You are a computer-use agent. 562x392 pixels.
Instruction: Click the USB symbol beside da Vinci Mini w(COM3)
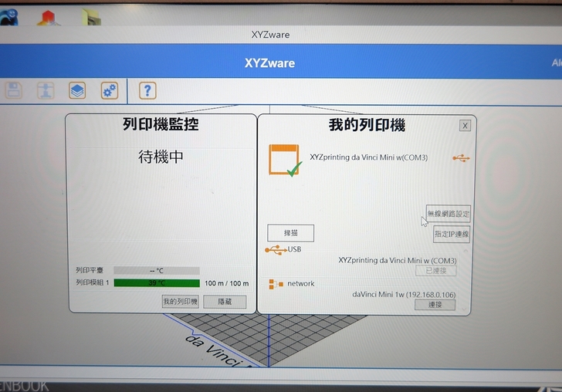click(x=461, y=158)
